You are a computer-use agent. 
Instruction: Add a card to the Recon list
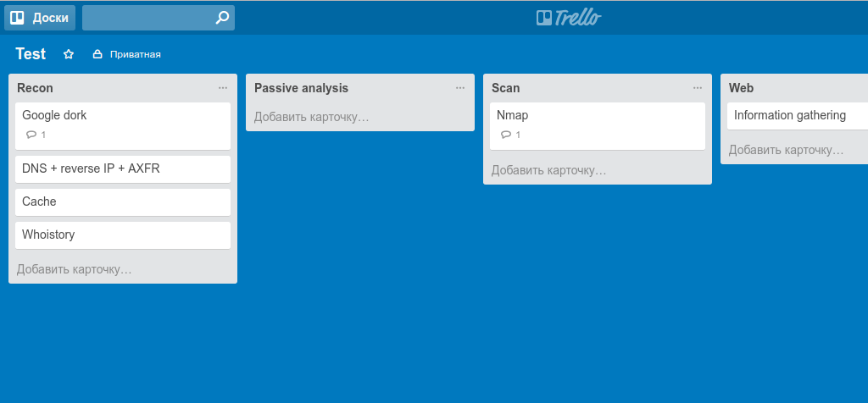pyautogui.click(x=75, y=269)
